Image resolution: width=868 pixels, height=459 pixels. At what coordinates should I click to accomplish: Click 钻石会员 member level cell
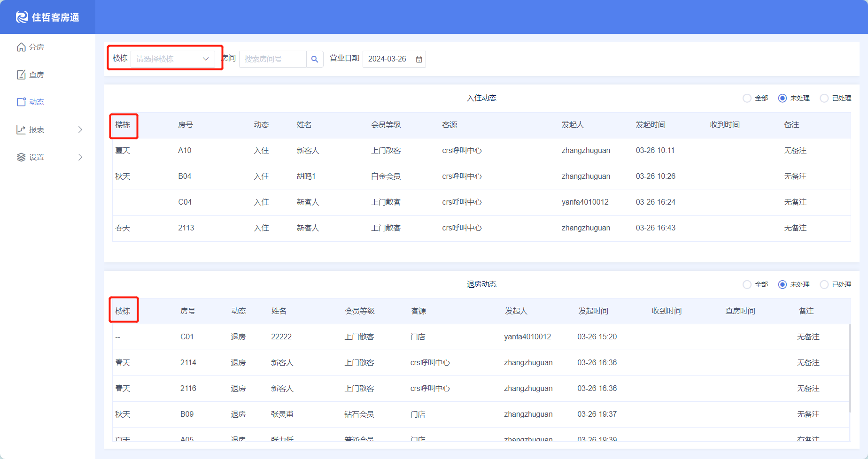pos(359,414)
